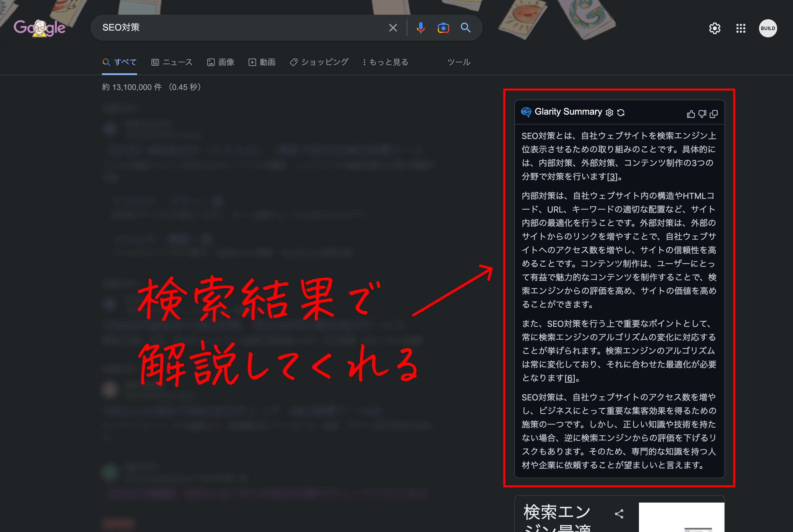This screenshot has width=793, height=532.
Task: Give thumbs down on the summary
Action: pos(702,114)
